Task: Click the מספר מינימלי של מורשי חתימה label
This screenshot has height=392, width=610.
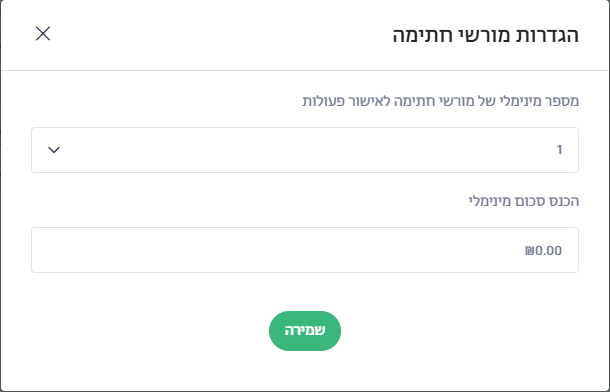Action: [x=440, y=101]
